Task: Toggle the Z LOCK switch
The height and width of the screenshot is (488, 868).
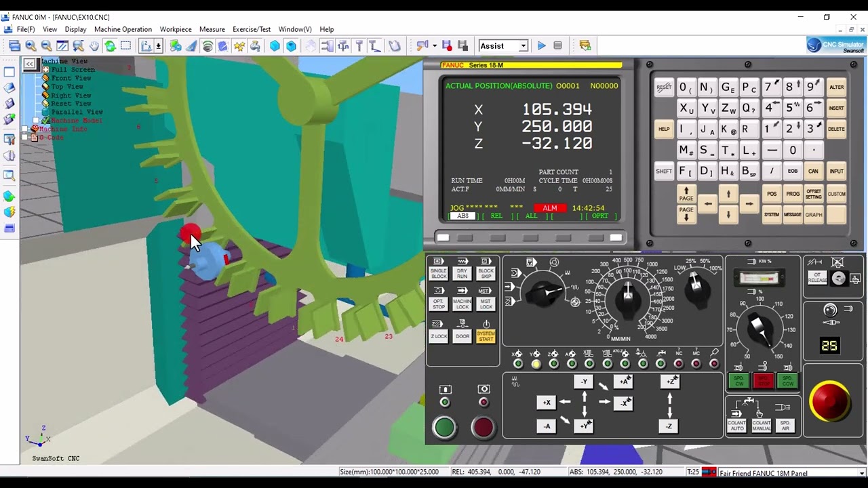Action: pos(439,336)
